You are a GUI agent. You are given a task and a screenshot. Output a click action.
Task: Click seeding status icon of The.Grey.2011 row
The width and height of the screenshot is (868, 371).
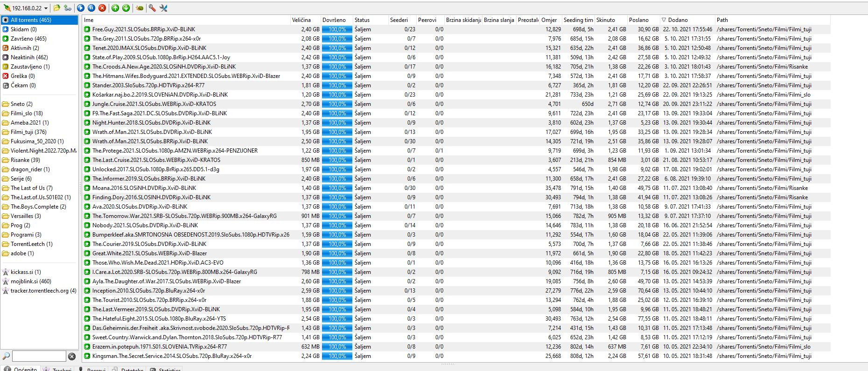[x=87, y=39]
